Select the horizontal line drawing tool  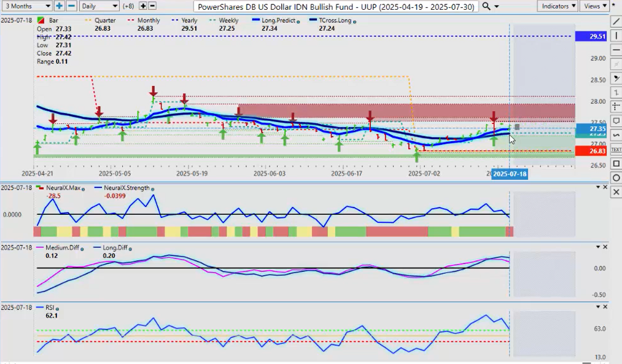[x=616, y=50]
